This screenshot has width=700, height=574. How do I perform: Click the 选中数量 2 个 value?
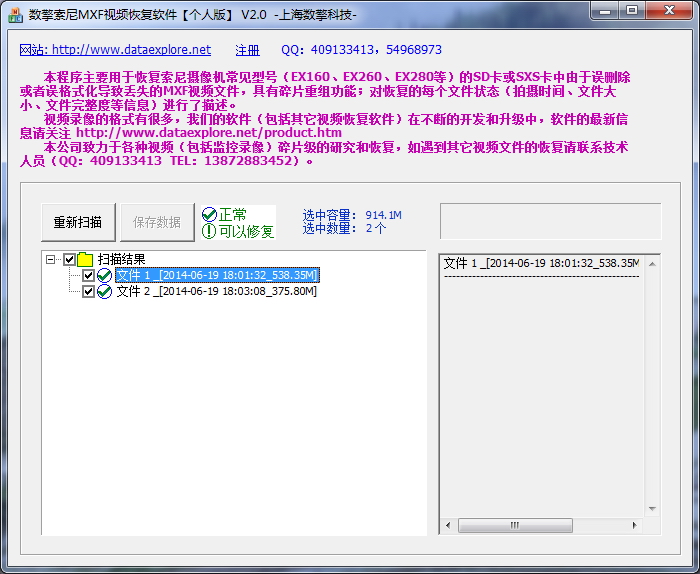click(376, 229)
